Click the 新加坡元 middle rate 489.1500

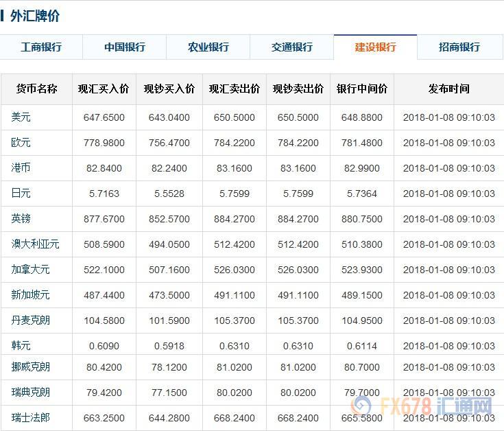click(362, 295)
